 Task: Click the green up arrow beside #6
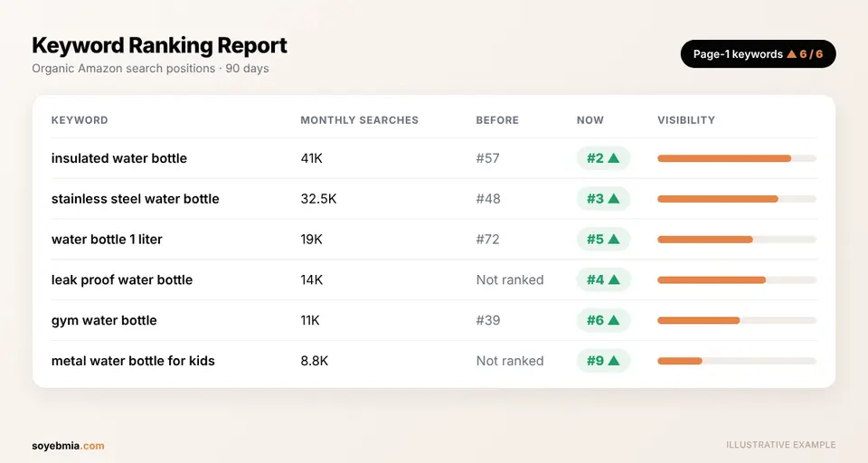pos(613,320)
